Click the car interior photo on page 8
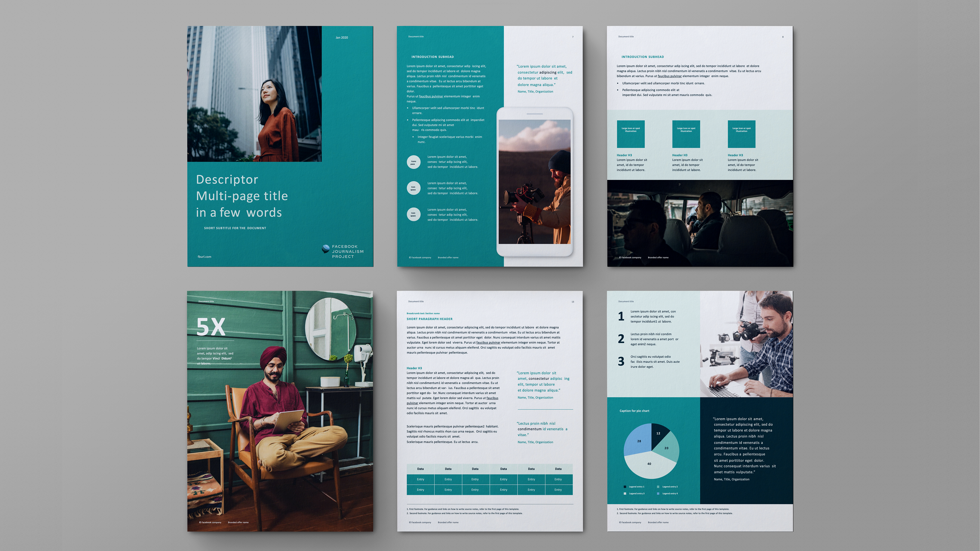The width and height of the screenshot is (980, 551). tap(700, 223)
